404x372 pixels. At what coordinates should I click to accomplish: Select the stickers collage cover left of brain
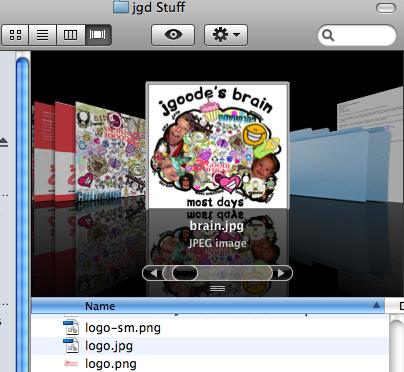pos(111,151)
